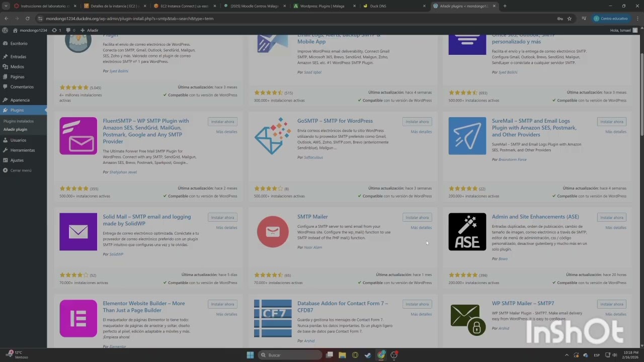
Task: Open Apariencia in the sidebar
Action: 20,100
